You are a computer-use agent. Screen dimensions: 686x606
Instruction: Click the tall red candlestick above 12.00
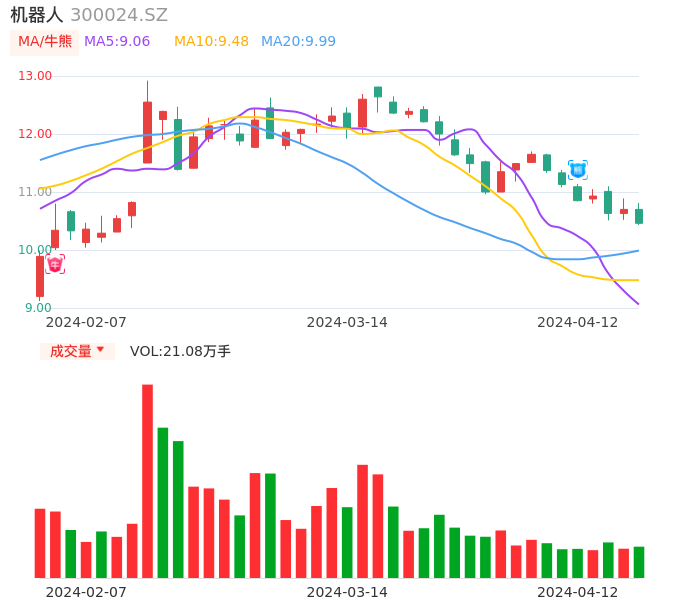coord(147,131)
